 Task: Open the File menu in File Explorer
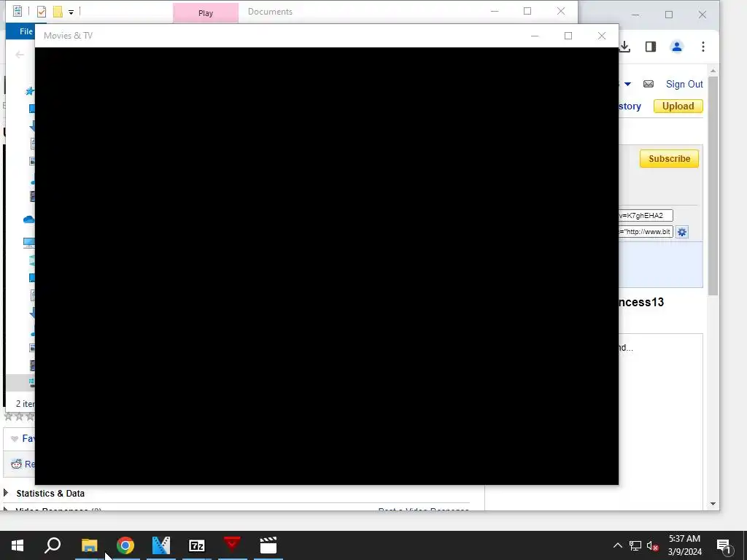pyautogui.click(x=26, y=31)
